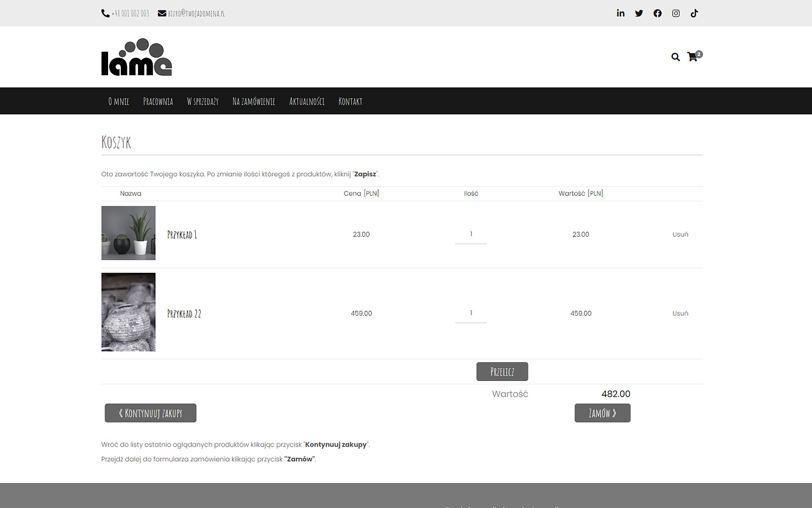
Task: Select 'Na zamówienie' in navigation
Action: coord(253,102)
